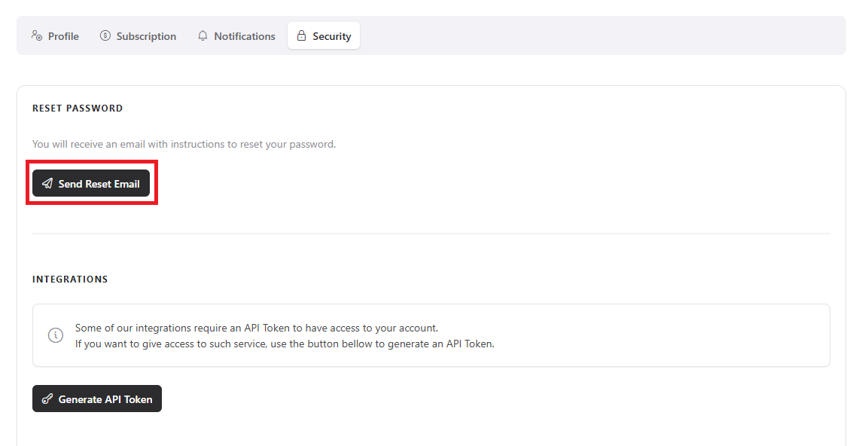
Task: Click the INTEGRATIONS section heading
Action: tap(70, 280)
